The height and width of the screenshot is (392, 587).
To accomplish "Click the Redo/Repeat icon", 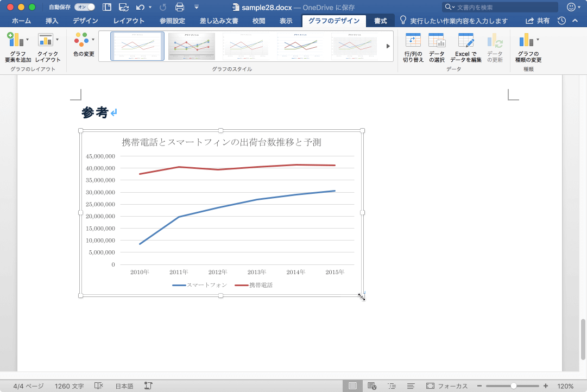I will (x=163, y=7).
